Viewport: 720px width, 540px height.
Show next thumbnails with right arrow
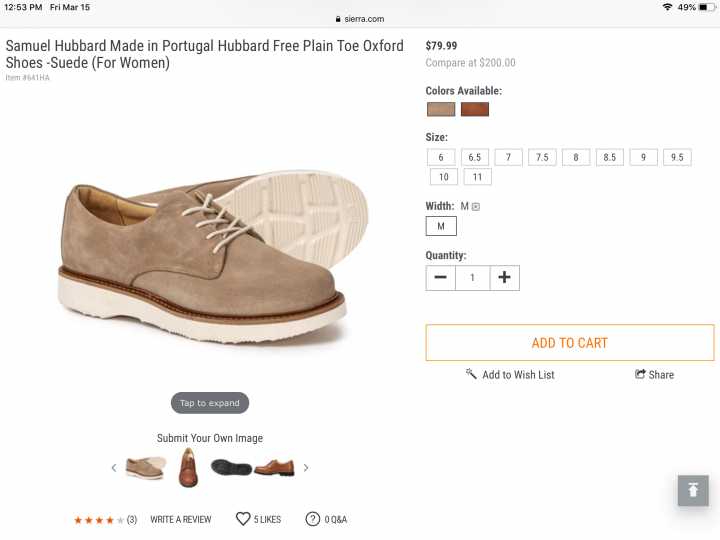306,468
